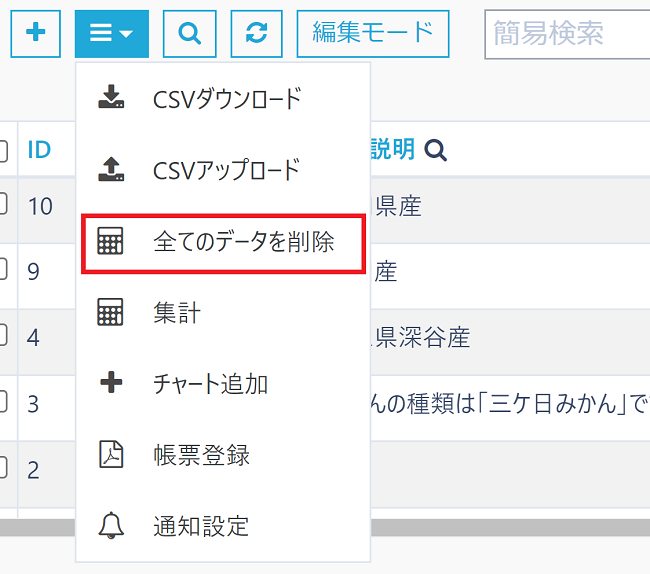
Task: Click the plus add record button
Action: click(x=36, y=33)
